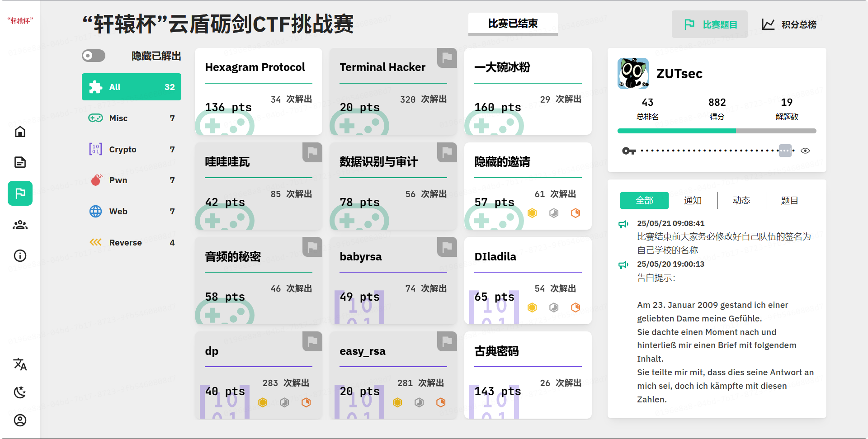This screenshot has height=439, width=868.
Task: Select the Crypto category filter
Action: coord(132,149)
